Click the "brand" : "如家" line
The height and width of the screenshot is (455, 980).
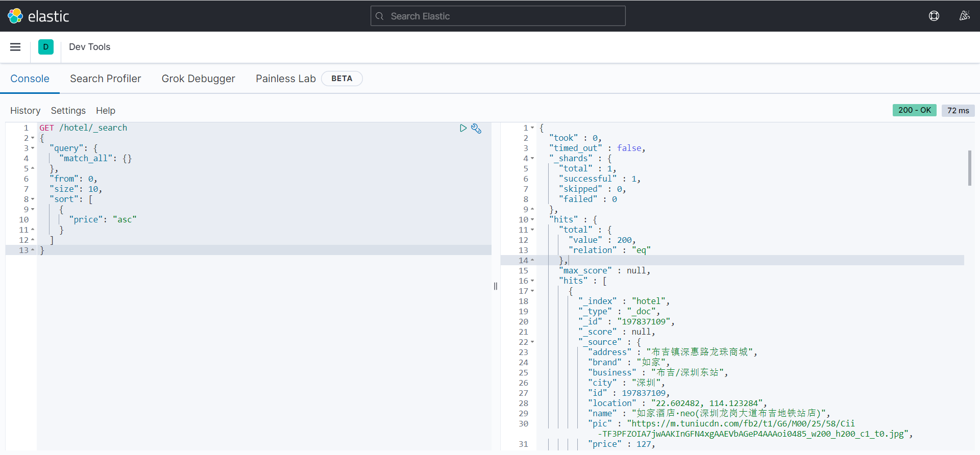point(628,362)
